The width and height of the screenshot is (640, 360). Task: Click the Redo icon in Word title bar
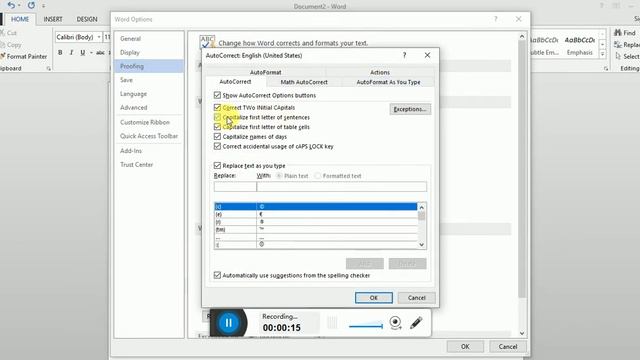[31, 6]
